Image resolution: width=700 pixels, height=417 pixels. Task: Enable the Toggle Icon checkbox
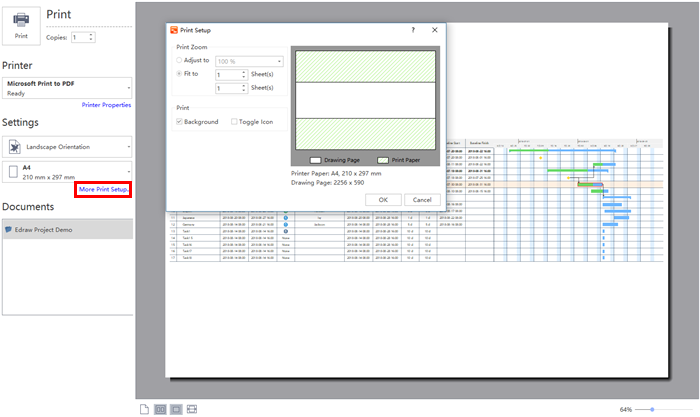click(232, 122)
